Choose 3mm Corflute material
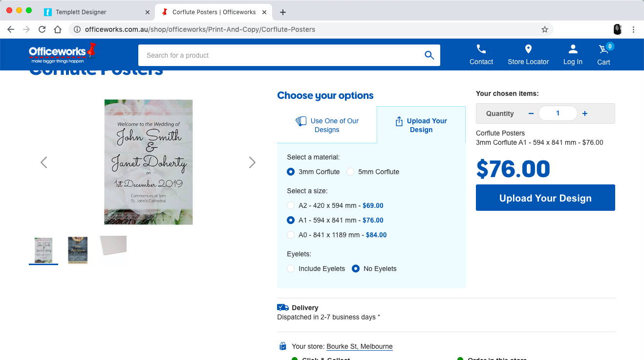 (x=291, y=172)
